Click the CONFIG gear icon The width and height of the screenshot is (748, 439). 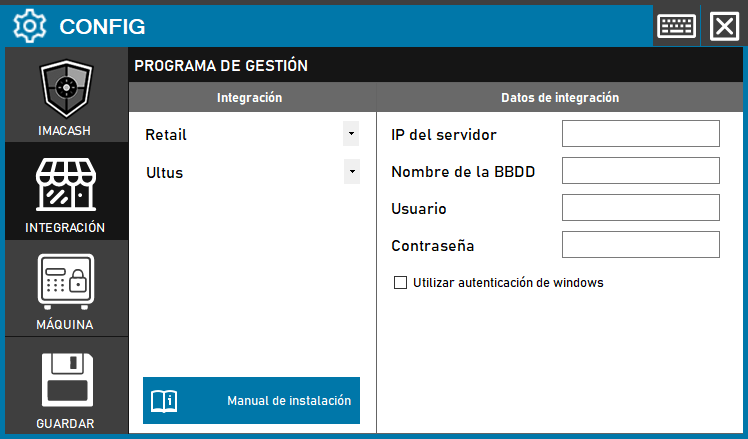31,25
